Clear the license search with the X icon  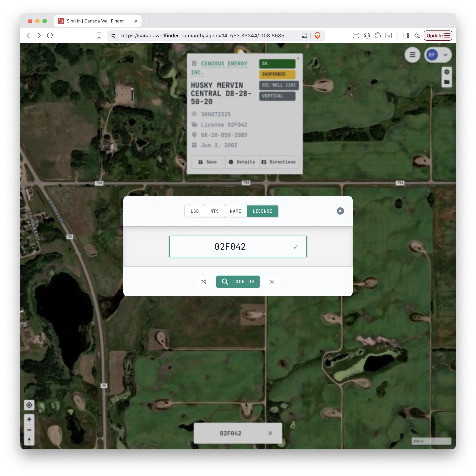(x=272, y=282)
